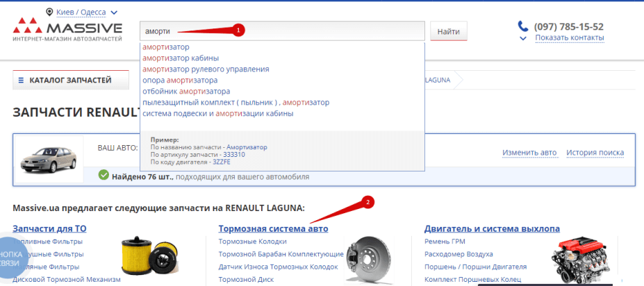Screen dimensions: 644x286
Task: Open Тормозной Диск link
Action: tap(246, 280)
